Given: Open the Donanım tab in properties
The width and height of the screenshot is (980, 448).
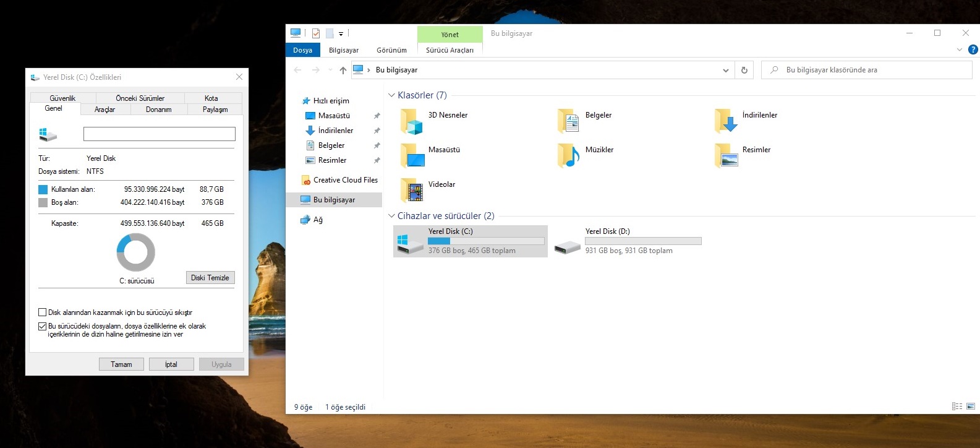Looking at the screenshot, I should 159,110.
